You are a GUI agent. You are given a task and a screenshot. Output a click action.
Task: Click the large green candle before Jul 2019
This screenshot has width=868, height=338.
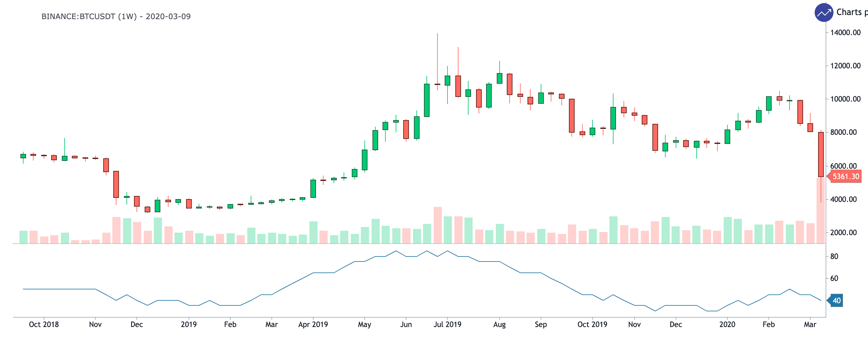426,100
